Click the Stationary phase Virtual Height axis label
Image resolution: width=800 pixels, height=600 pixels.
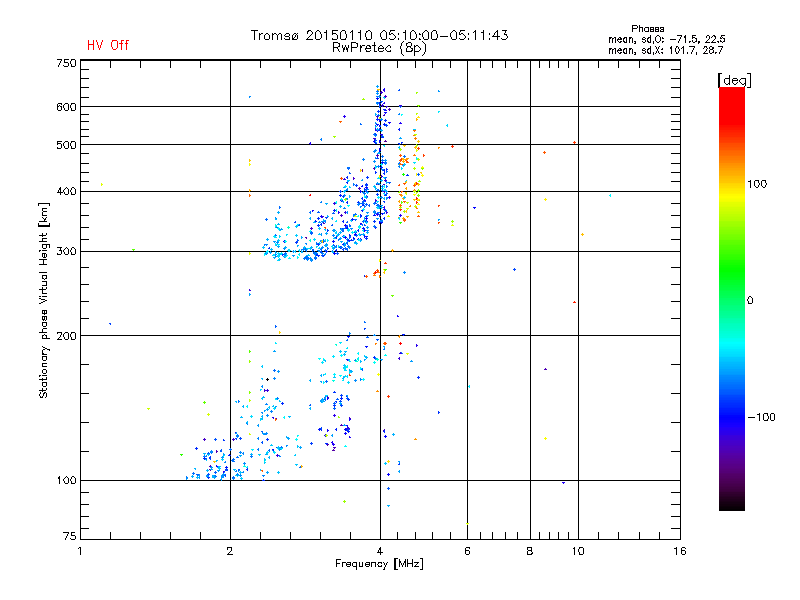tap(43, 300)
